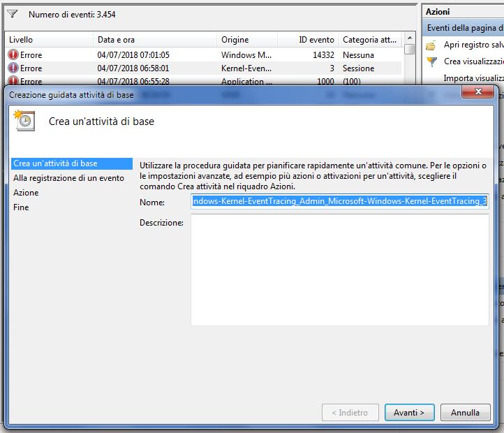Screen dimensions: 504x433
Task: Click inside the Descrizione text area
Action: pyautogui.click(x=340, y=269)
